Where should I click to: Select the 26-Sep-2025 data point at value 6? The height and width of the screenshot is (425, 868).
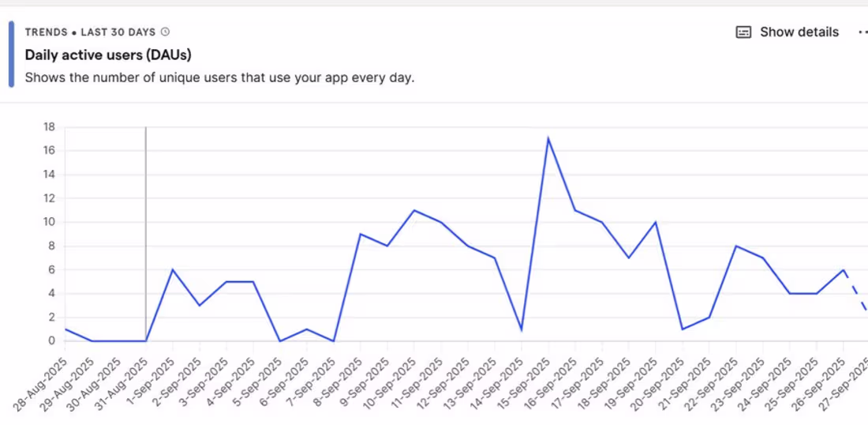point(843,269)
